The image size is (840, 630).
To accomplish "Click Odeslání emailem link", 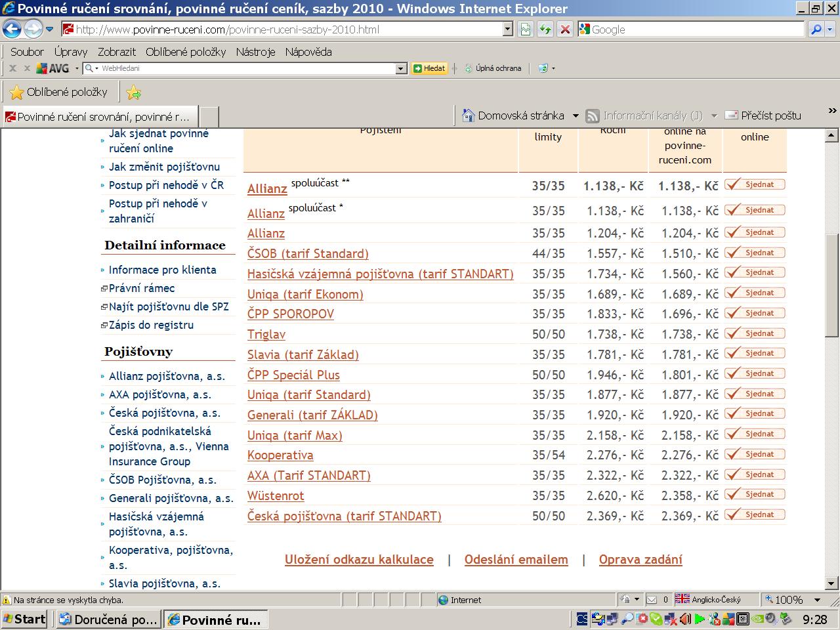I will click(x=516, y=560).
